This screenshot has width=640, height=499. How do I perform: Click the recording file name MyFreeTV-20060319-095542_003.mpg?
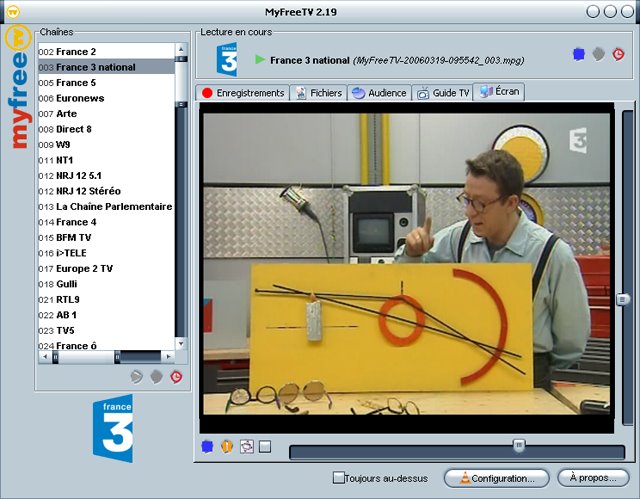coord(438,60)
